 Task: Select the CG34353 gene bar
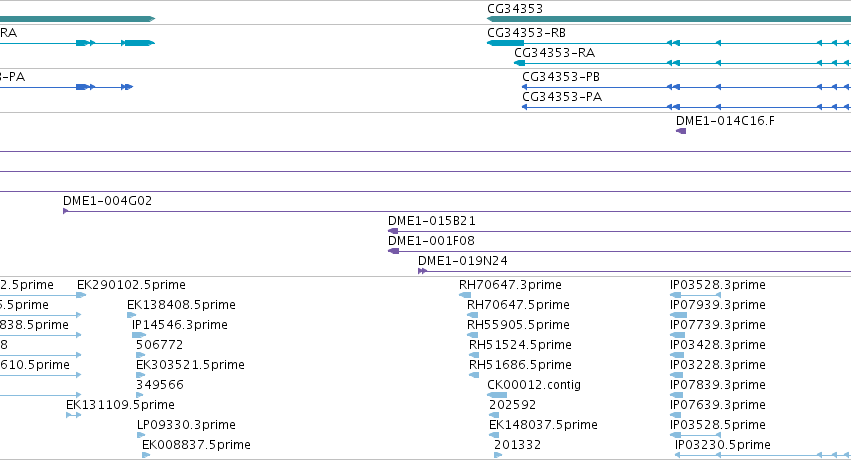click(669, 19)
